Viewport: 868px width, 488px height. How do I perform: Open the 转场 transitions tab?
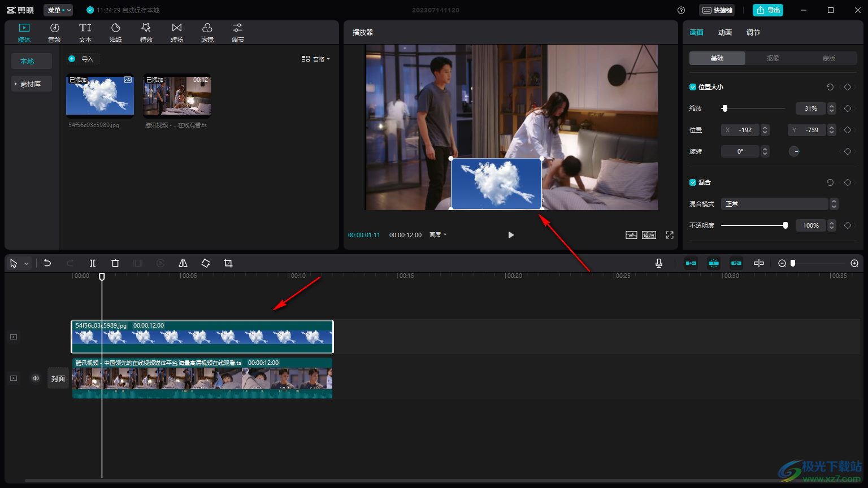point(177,33)
